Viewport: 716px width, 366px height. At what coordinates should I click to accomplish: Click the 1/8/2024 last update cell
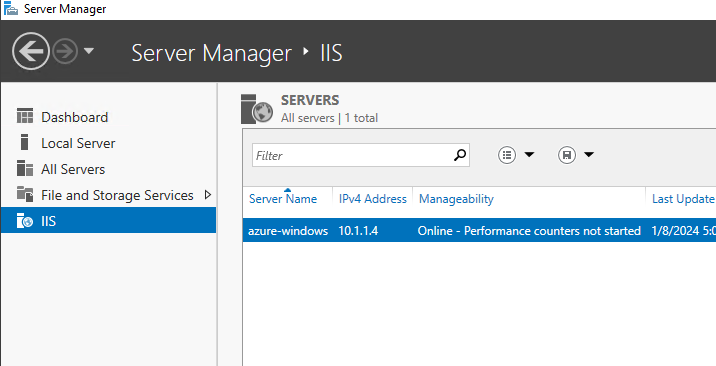pyautogui.click(x=684, y=231)
